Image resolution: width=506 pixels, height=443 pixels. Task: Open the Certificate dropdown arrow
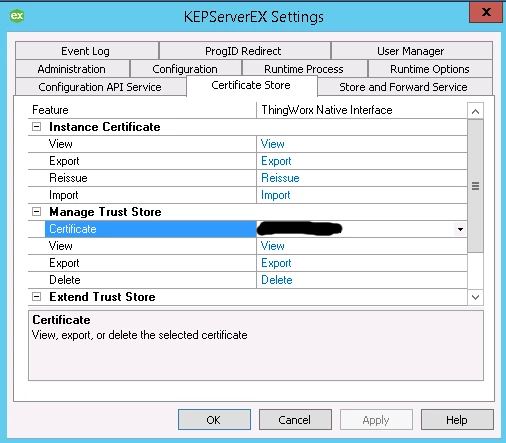[x=460, y=229]
